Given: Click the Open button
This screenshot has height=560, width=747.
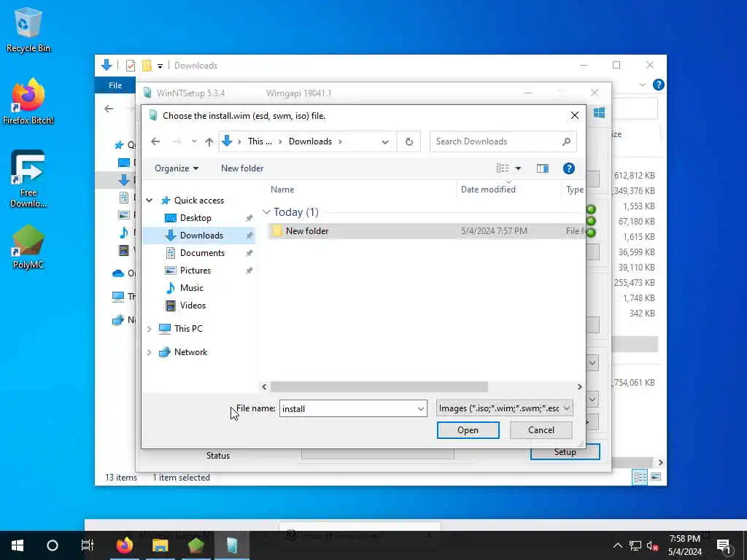Looking at the screenshot, I should coord(468,430).
